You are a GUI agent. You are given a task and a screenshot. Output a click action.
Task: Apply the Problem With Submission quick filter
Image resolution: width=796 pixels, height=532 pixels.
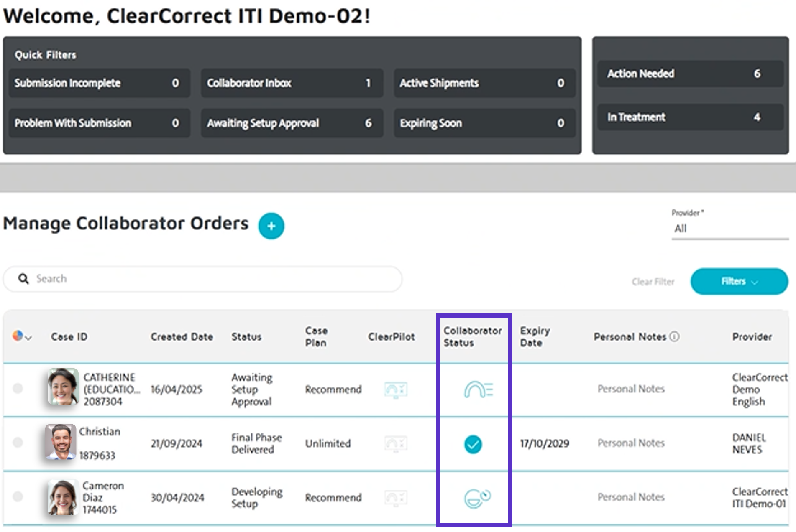(100, 123)
